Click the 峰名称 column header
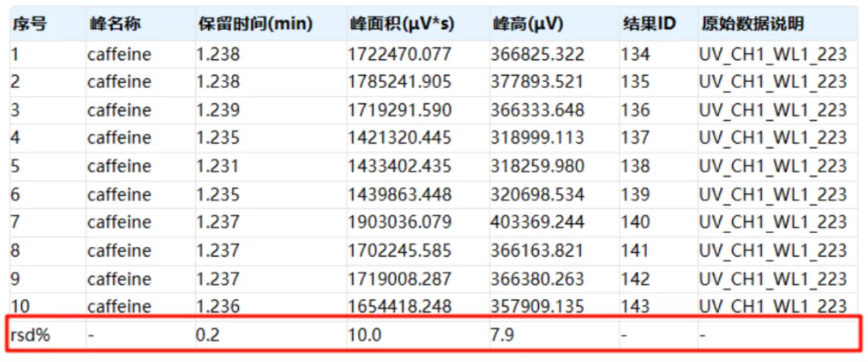The image size is (868, 362). (114, 24)
